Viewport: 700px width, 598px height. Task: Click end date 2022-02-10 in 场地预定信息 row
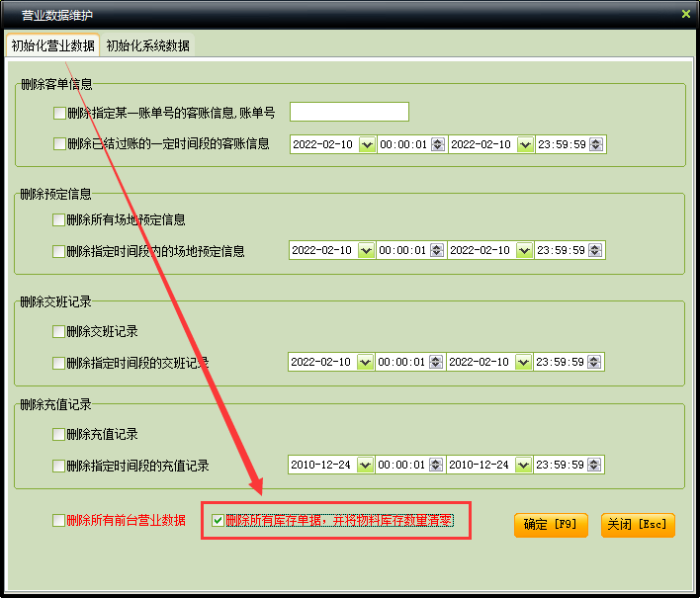pyautogui.click(x=480, y=250)
